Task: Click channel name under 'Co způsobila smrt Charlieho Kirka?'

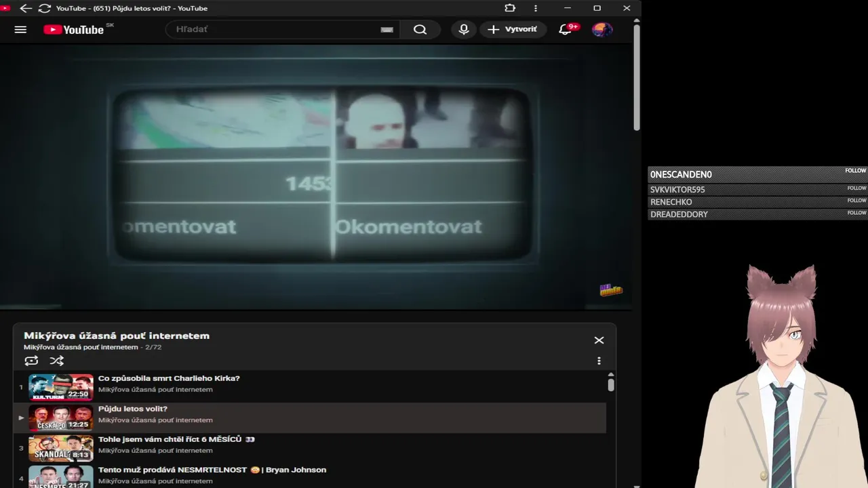Action: click(x=155, y=390)
